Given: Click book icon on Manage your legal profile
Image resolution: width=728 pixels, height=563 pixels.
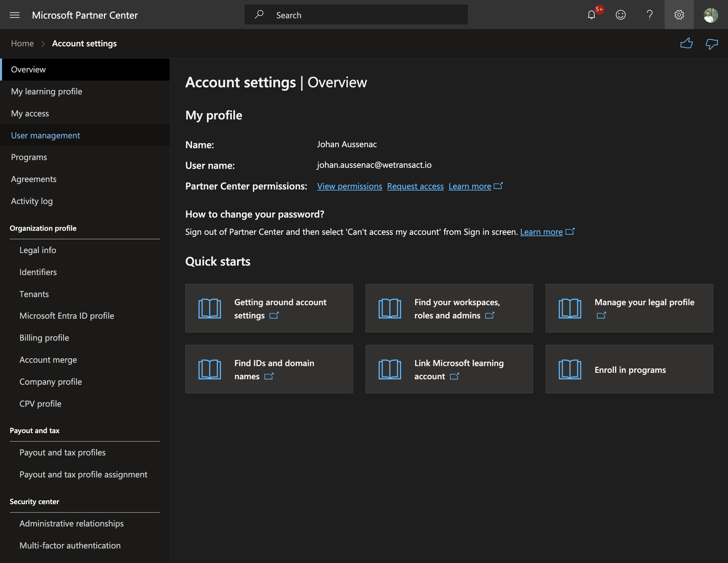Looking at the screenshot, I should point(570,308).
